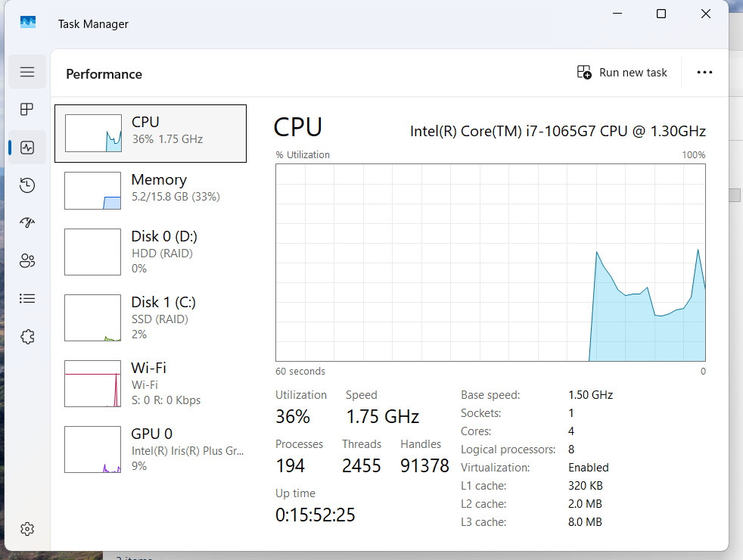This screenshot has width=743, height=560.
Task: Select GPU 0 Intel Iris Plus
Action: [151, 450]
